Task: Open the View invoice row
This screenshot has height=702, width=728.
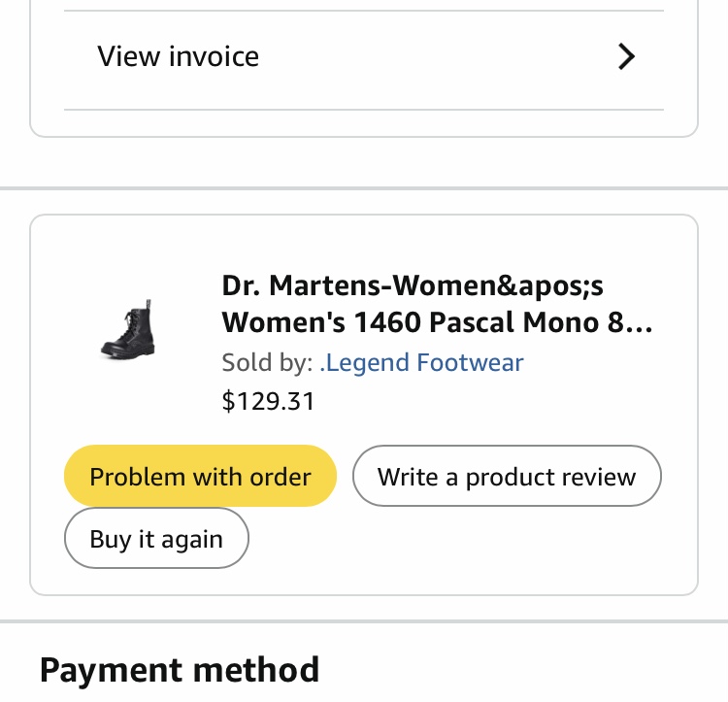Action: 364,57
